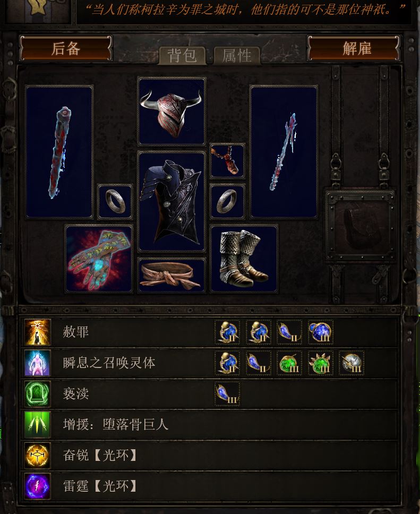Select the left-hand bloody weapon slot

59,152
